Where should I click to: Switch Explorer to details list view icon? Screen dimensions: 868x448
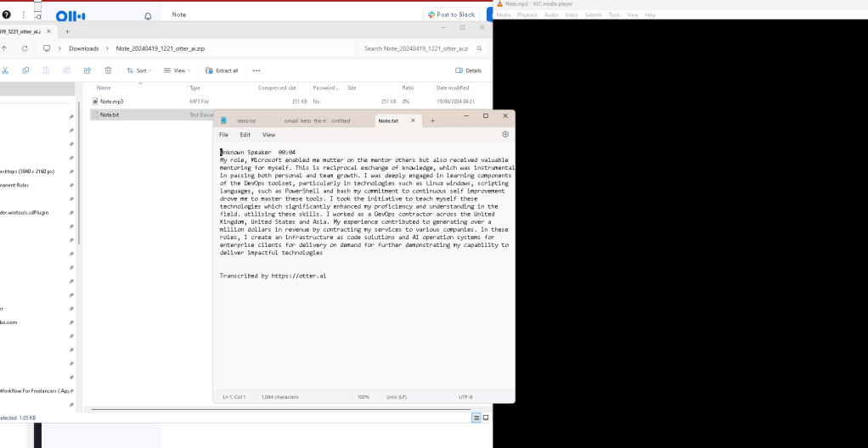[476, 418]
